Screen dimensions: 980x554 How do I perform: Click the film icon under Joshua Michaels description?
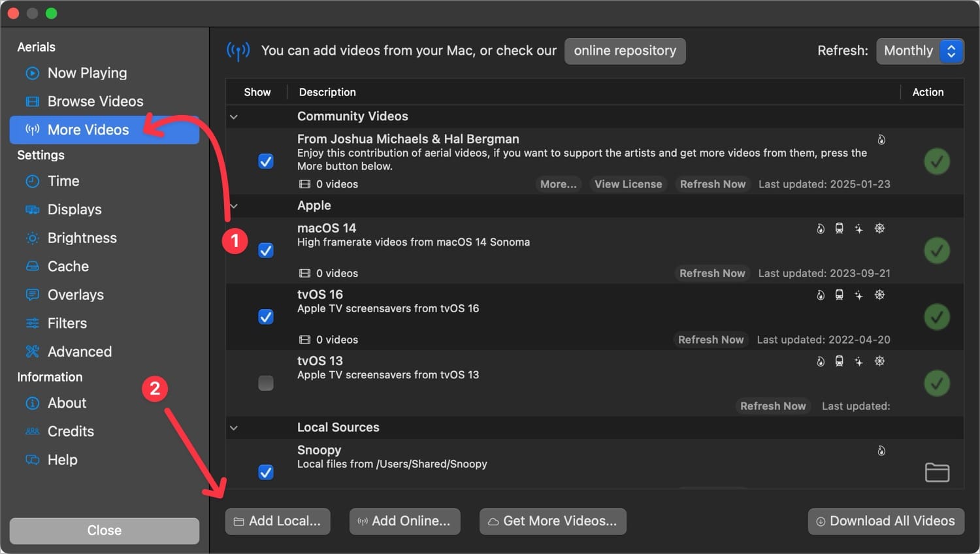(304, 184)
